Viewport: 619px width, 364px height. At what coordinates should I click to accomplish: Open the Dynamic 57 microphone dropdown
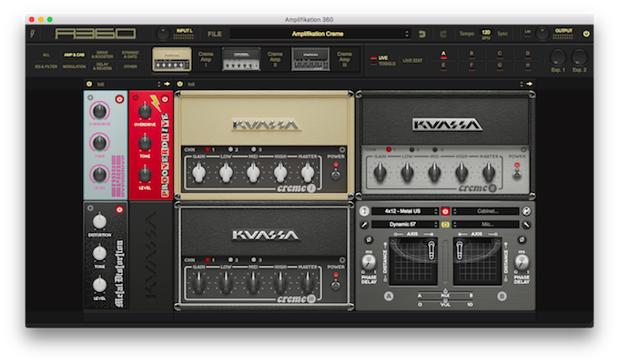point(405,224)
